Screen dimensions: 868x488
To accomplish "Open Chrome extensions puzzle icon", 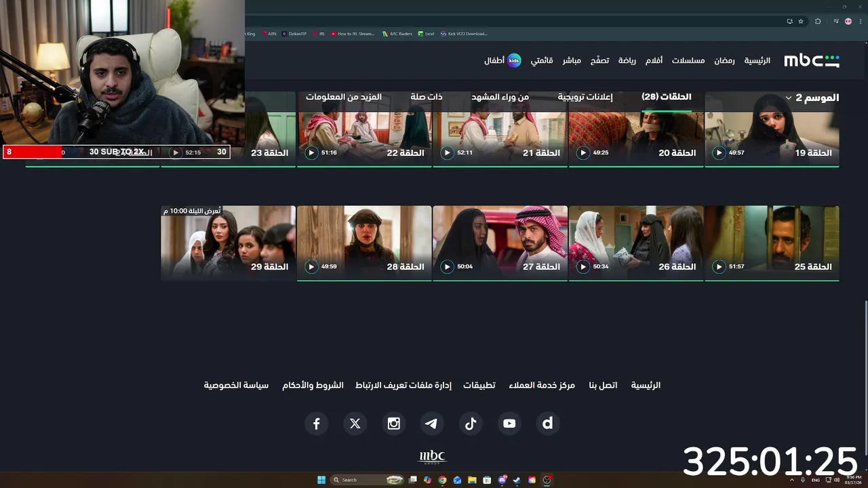I will (x=818, y=22).
